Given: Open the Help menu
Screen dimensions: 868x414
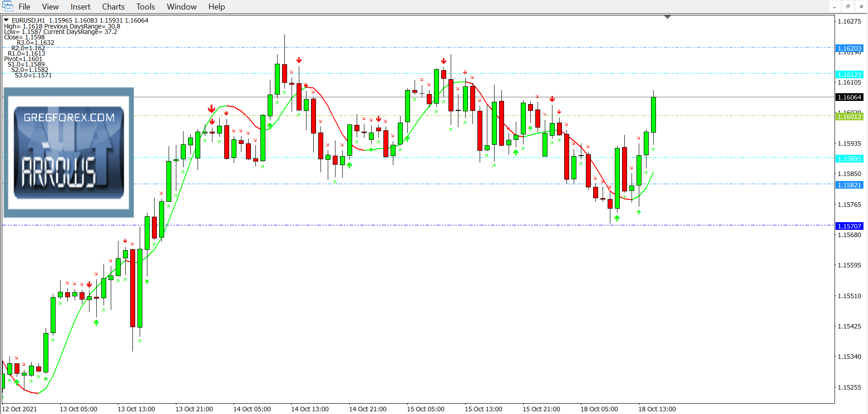Looking at the screenshot, I should point(217,7).
